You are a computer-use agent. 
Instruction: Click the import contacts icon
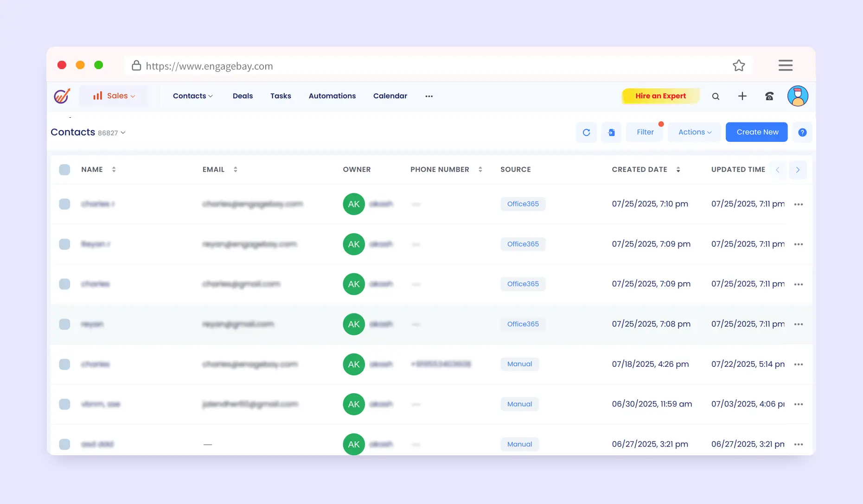pos(611,133)
